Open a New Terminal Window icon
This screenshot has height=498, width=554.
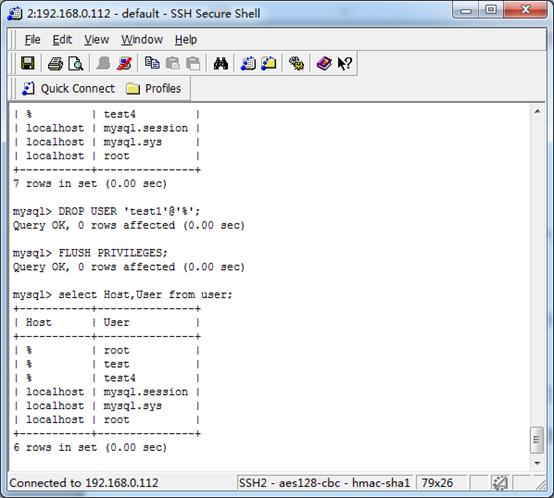pos(248,64)
